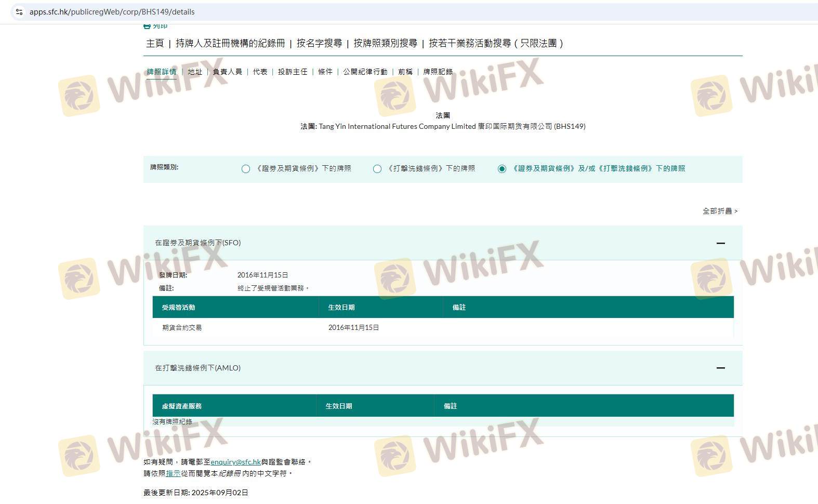Viewport: 818px width, 504px height.
Task: Click 全部折疊 to collapse all sections
Action: click(720, 211)
